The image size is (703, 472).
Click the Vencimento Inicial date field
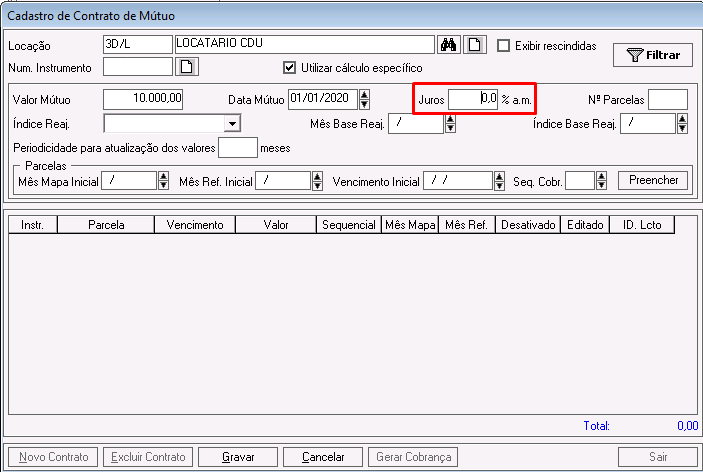point(458,181)
